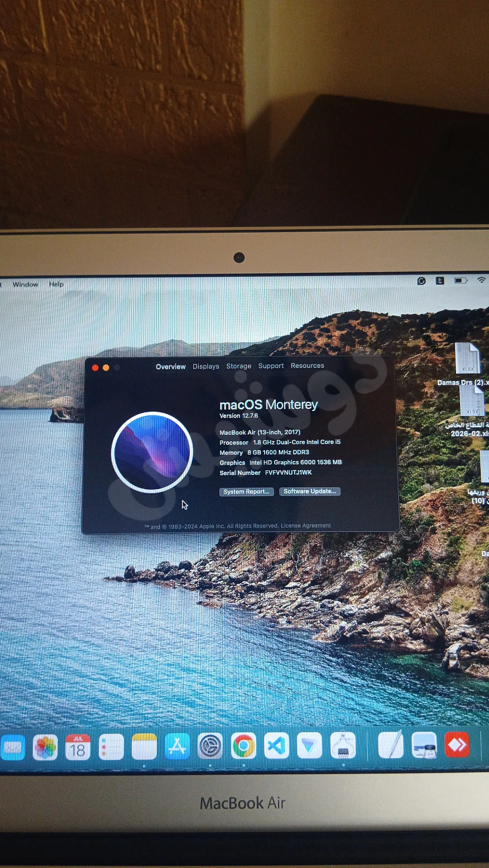
Task: Close the About This Mac window
Action: point(95,368)
